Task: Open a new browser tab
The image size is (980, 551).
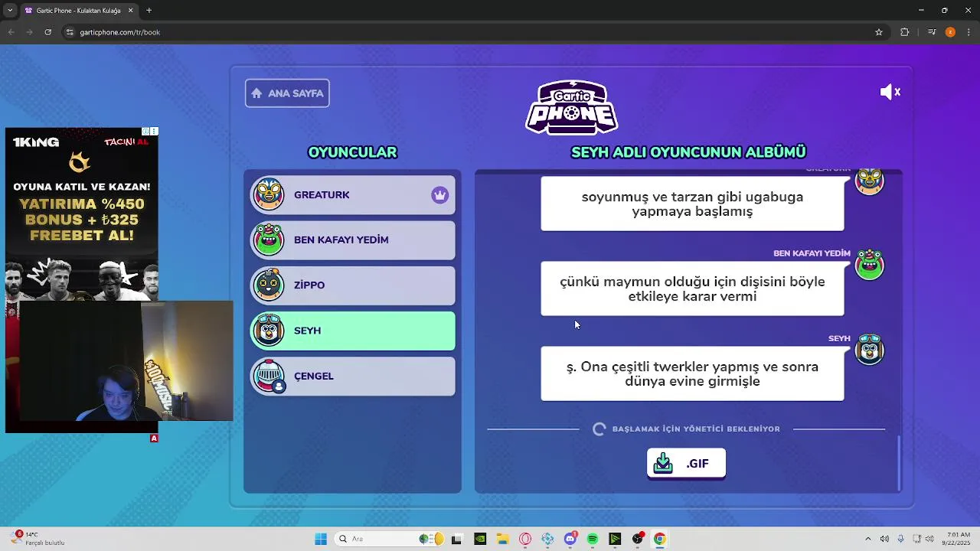Action: [149, 11]
